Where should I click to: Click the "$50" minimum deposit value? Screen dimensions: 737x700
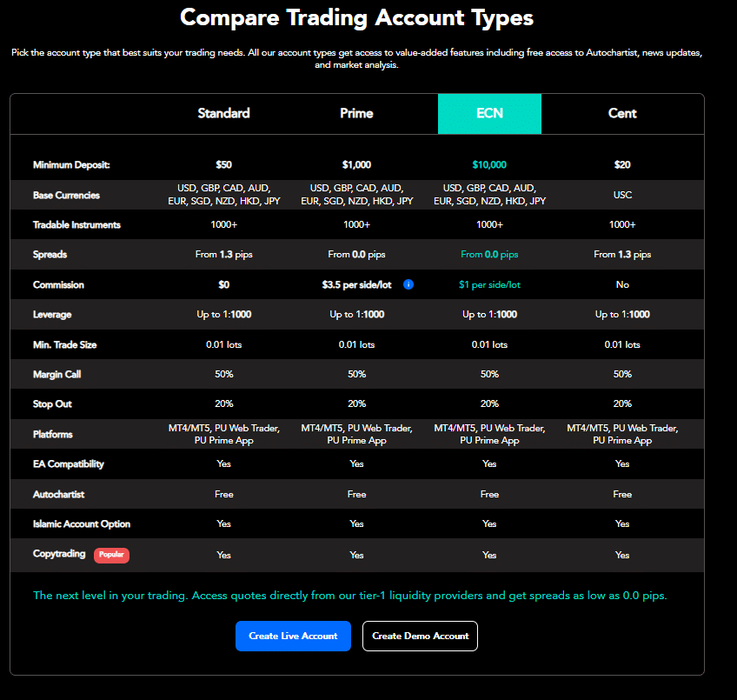point(223,165)
